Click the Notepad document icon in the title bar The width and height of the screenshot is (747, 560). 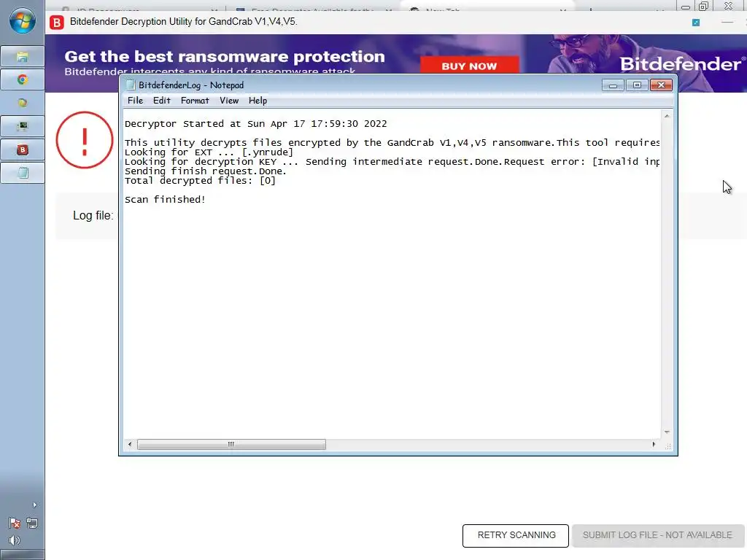[x=130, y=85]
